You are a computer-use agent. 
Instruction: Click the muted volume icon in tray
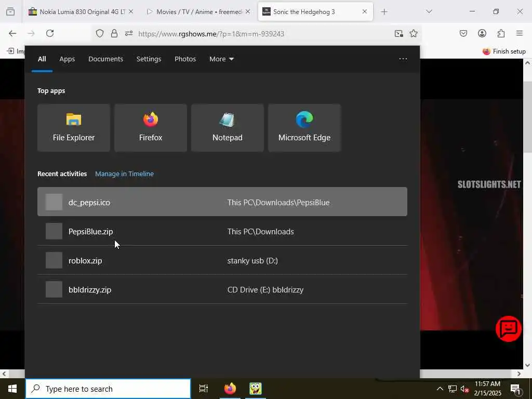464,389
